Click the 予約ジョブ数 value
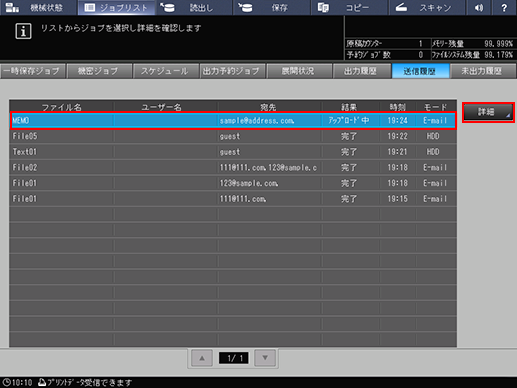Viewport: 517px width, 388px height. [420, 54]
